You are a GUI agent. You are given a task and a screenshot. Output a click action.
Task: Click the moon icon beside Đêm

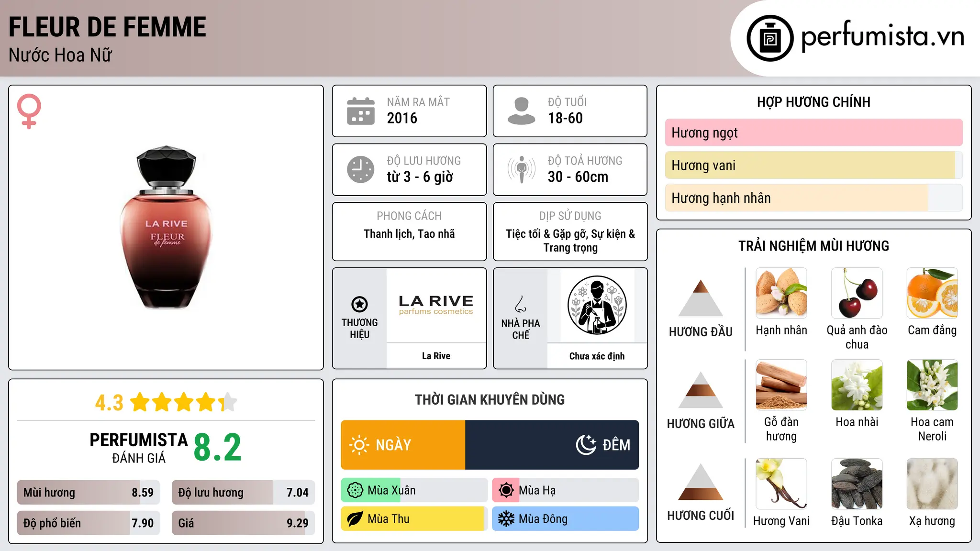[586, 445]
